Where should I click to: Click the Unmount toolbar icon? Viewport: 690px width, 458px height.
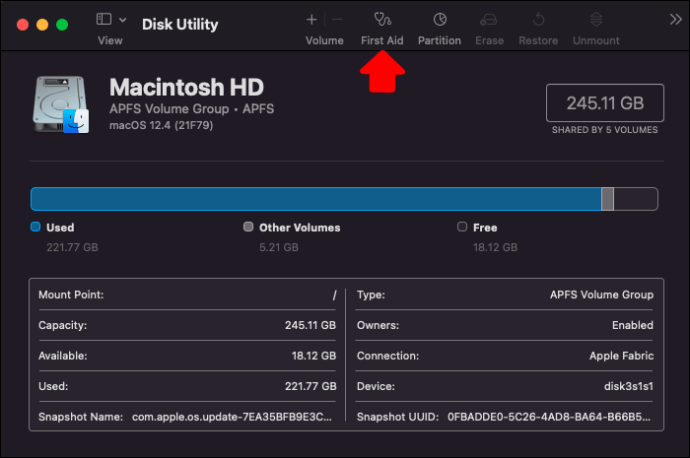(x=596, y=19)
